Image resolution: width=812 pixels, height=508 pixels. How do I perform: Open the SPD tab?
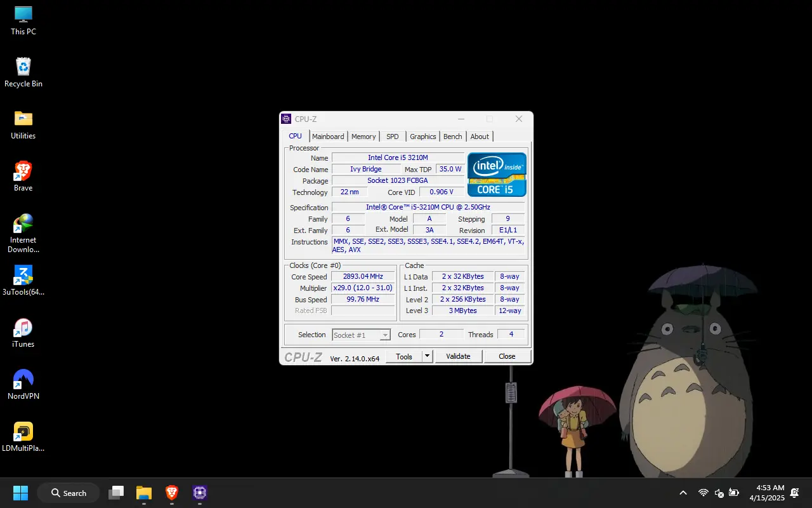click(393, 137)
